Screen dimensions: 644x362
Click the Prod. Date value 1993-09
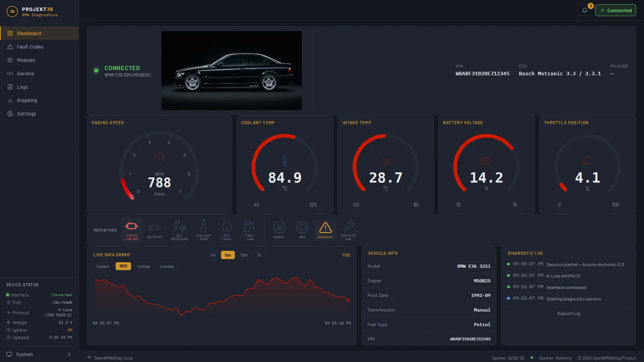coord(481,295)
